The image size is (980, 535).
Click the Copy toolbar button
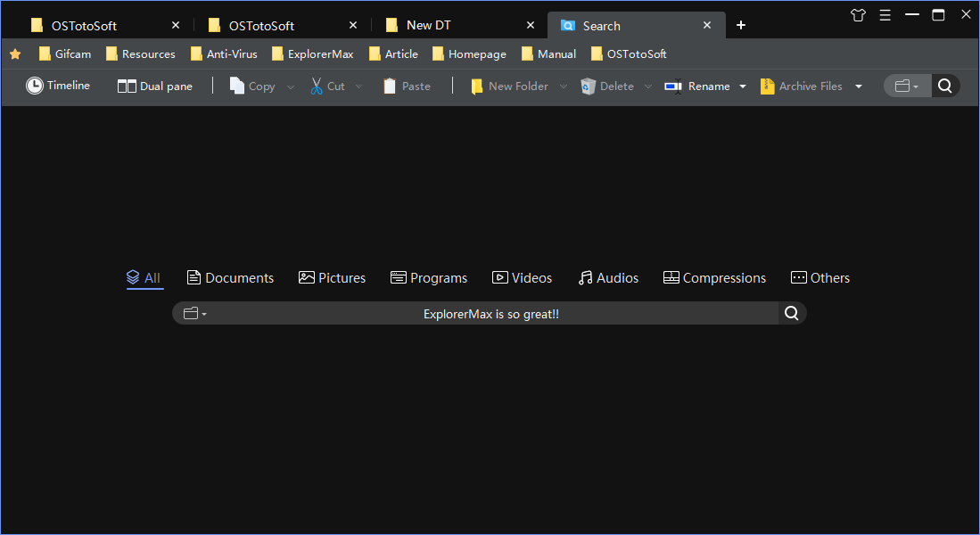(x=252, y=86)
